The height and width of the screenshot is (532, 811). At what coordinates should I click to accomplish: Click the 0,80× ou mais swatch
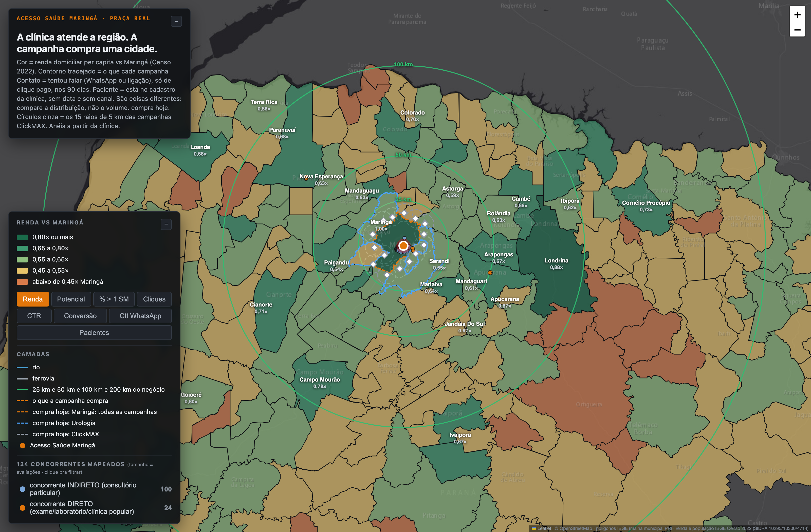click(x=23, y=237)
